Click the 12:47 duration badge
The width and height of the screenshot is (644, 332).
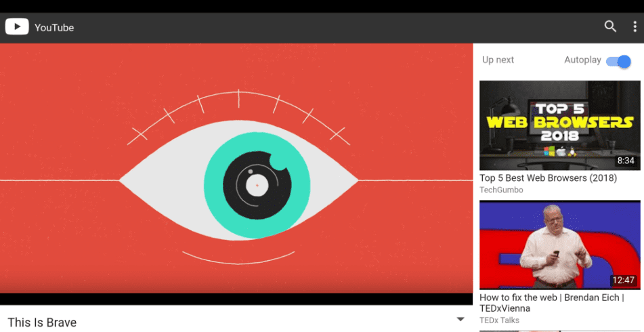pyautogui.click(x=624, y=281)
